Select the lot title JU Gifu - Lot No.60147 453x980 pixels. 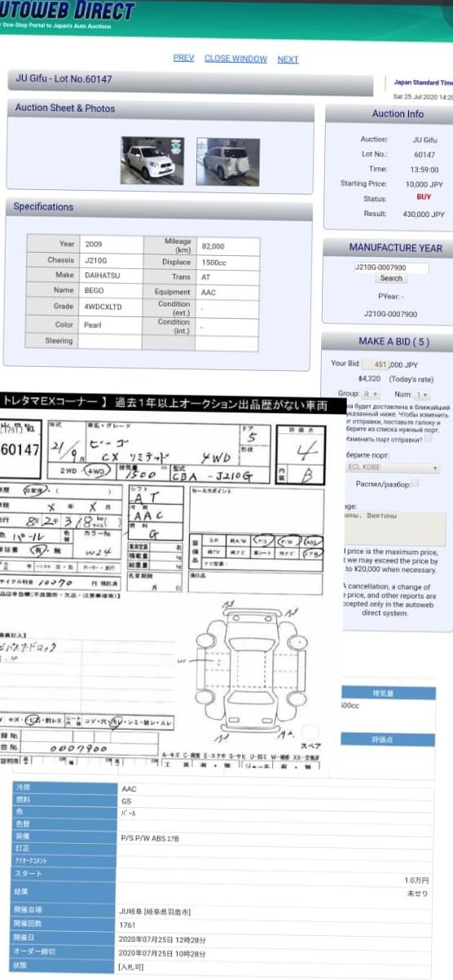(64, 79)
